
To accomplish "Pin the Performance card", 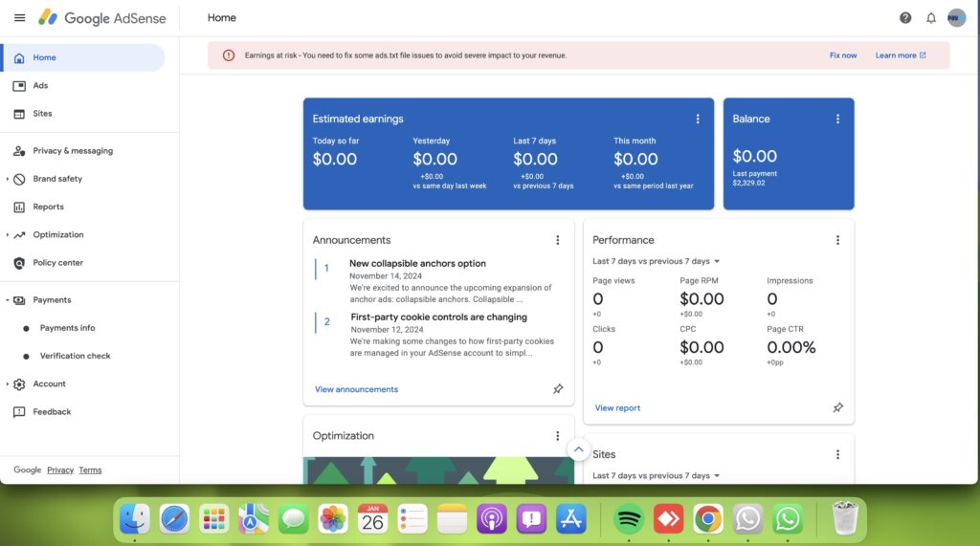I will click(837, 407).
